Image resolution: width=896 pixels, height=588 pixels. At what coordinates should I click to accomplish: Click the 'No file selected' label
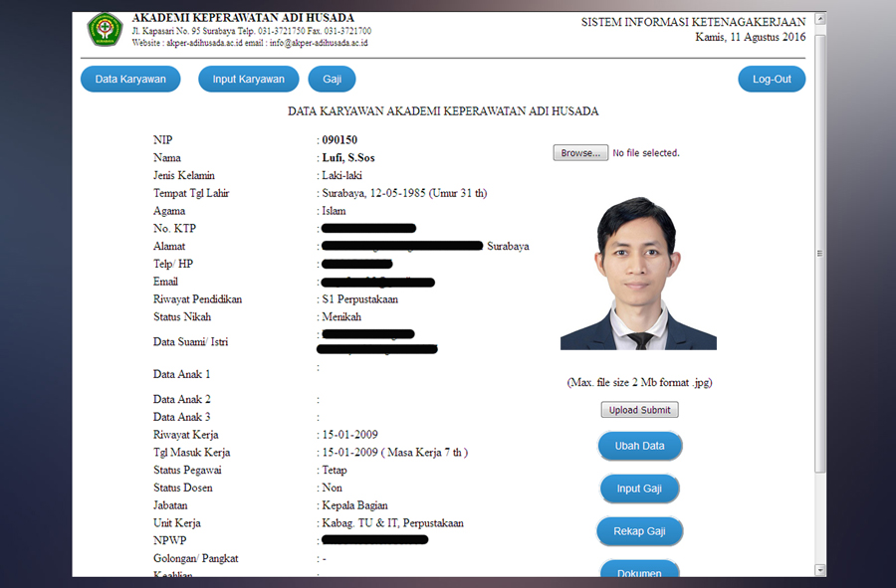pos(646,153)
